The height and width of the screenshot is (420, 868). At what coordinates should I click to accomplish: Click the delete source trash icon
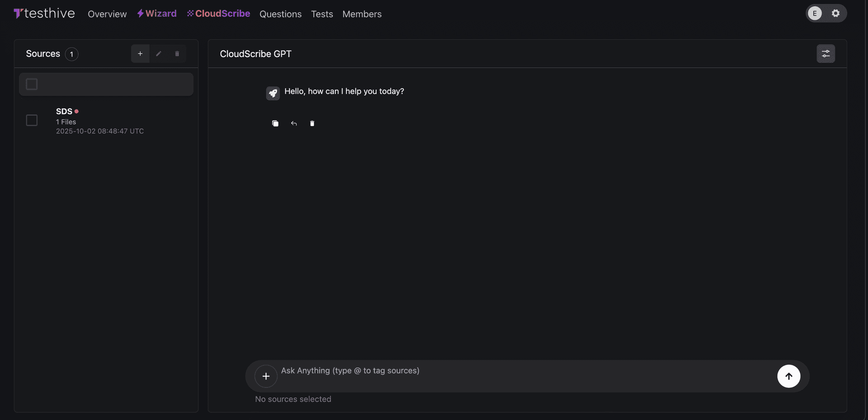click(177, 54)
